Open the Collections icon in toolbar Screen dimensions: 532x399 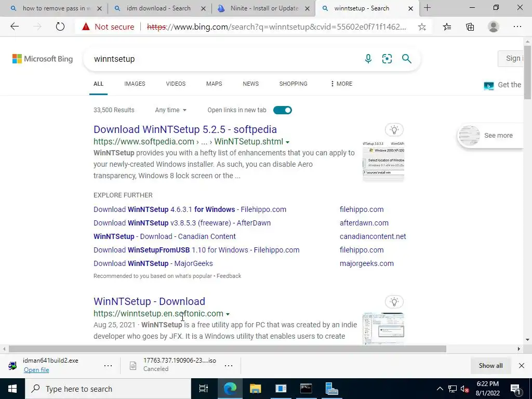(x=470, y=27)
